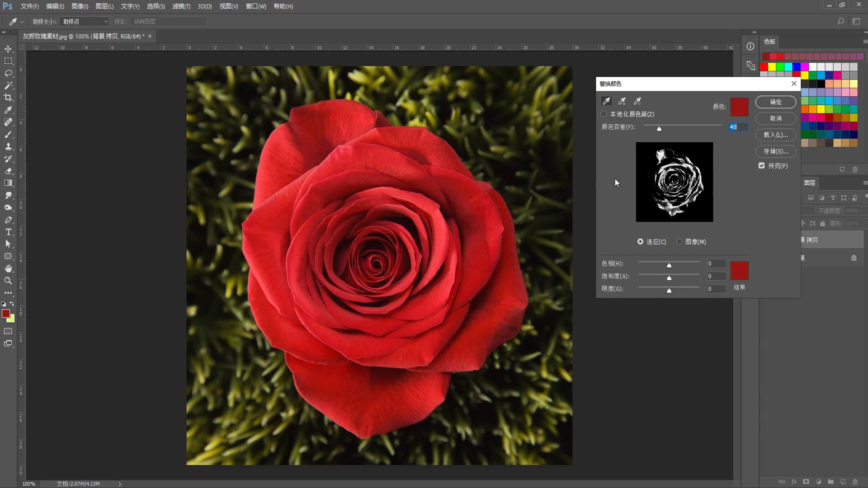Uncheck the Preview checkbox in the dialog
868x488 pixels.
click(x=762, y=166)
